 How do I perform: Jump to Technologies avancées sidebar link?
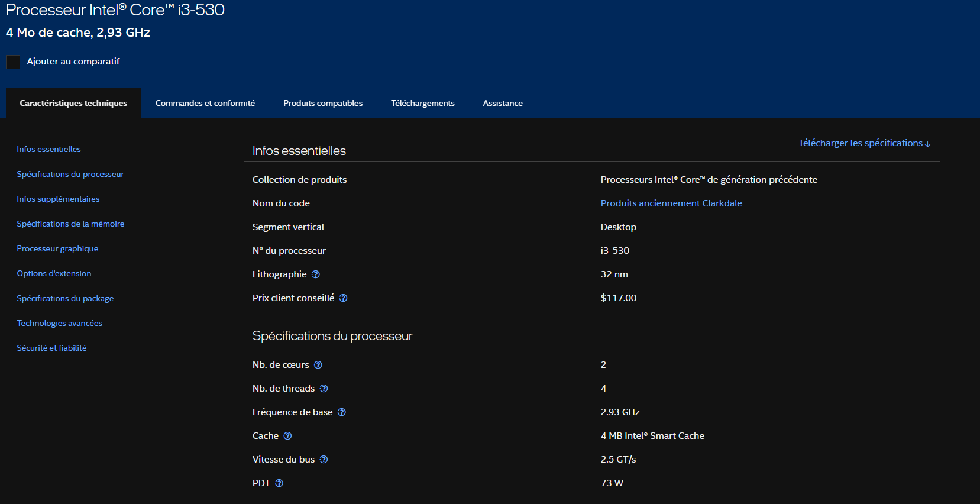coord(59,324)
